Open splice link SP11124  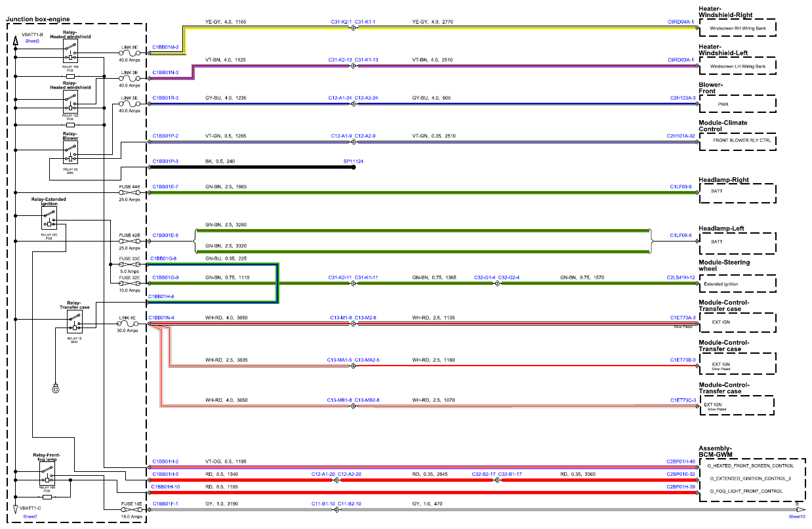click(354, 161)
